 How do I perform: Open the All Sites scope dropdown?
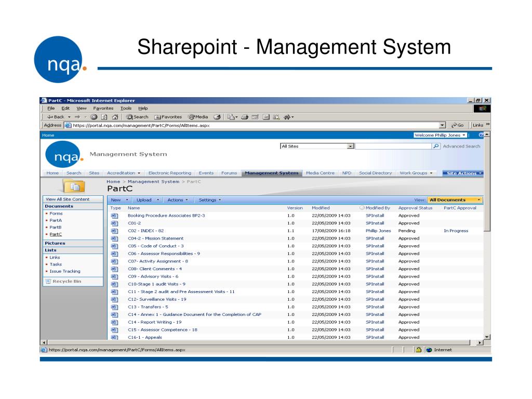pos(351,146)
